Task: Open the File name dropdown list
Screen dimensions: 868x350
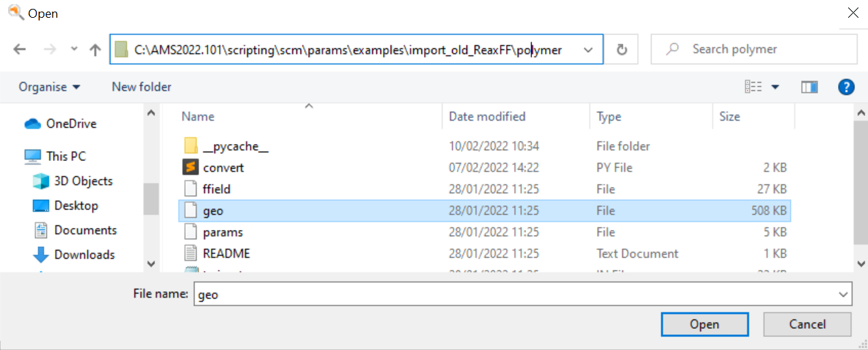Action: (x=843, y=295)
